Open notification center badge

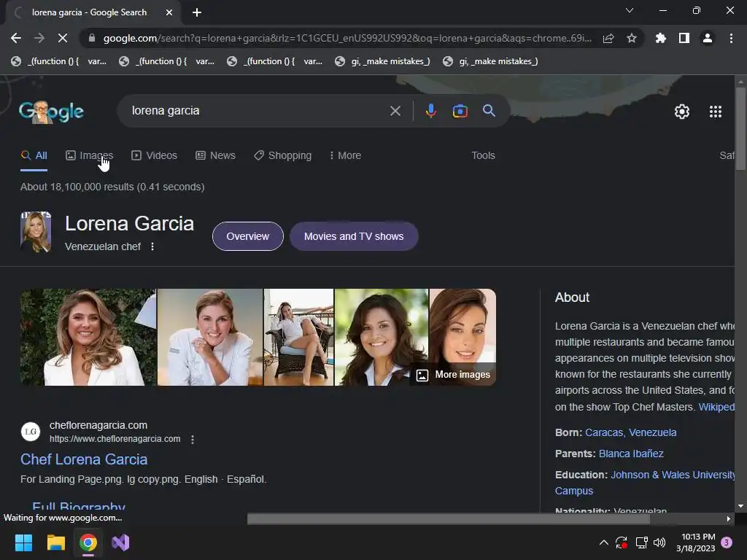[727, 542]
